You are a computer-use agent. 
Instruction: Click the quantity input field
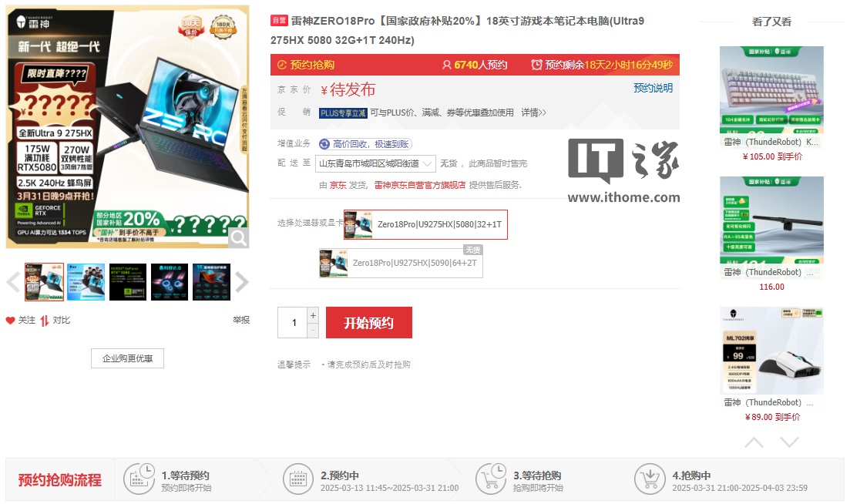[293, 322]
